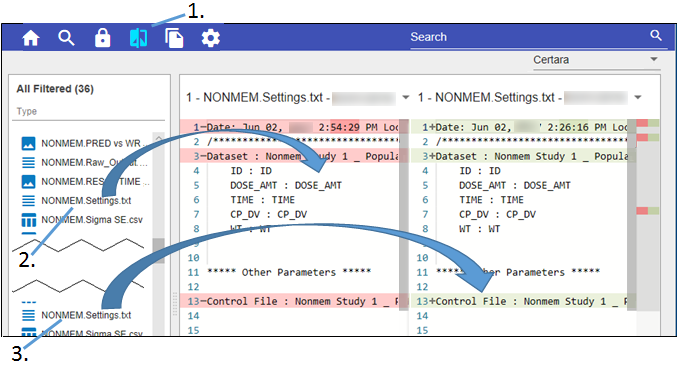Click right pane 'TIME : TIME' line

[491, 200]
